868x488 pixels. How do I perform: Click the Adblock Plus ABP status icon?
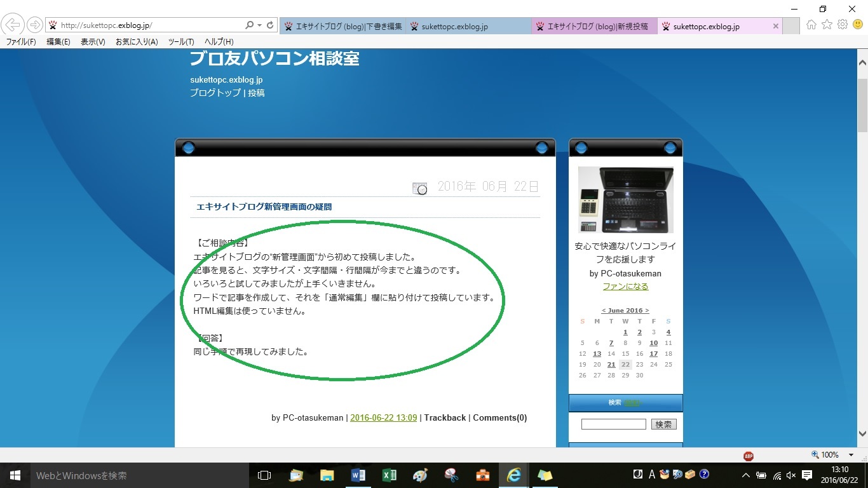[x=749, y=456]
